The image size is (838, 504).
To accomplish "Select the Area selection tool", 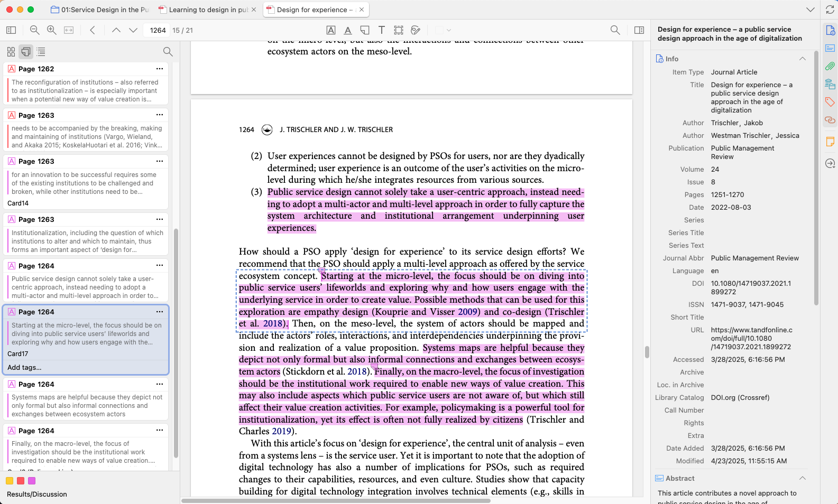I will click(x=399, y=30).
